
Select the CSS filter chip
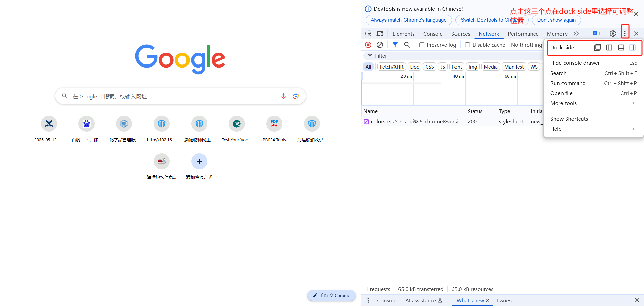pos(430,67)
